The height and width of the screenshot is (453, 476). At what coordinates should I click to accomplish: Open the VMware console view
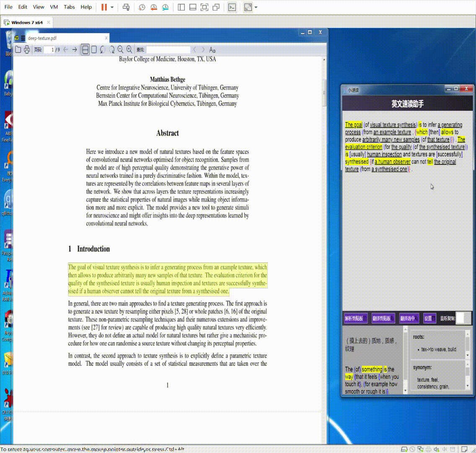coord(232,7)
